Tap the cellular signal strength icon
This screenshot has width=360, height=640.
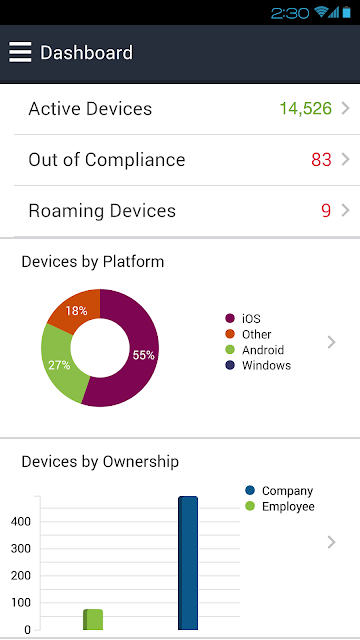tap(335, 13)
